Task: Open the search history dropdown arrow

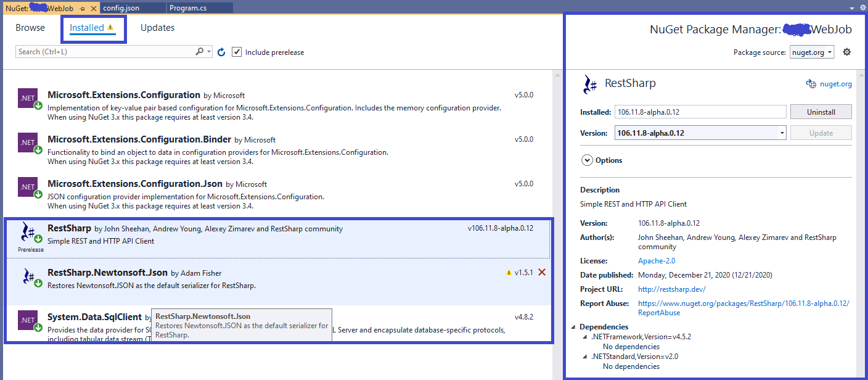Action: click(x=210, y=52)
